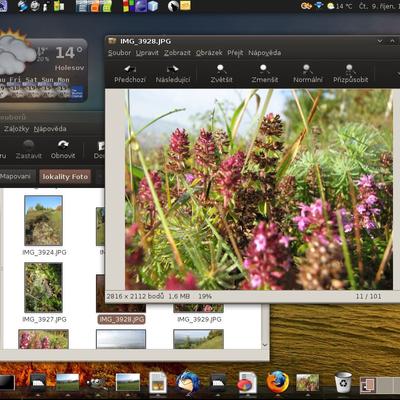Zoom out using the Zmenšit tool

click(x=265, y=74)
